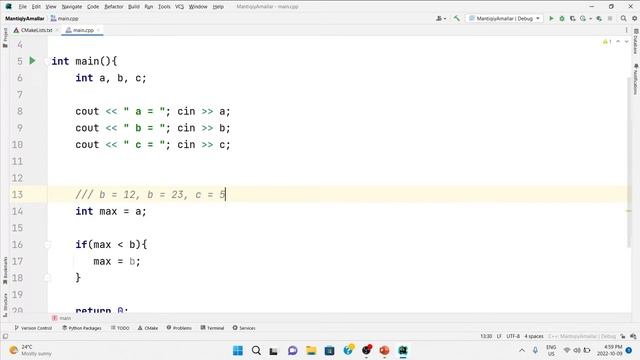Open the Problems tool window
Screen dimensions: 640x360
pyautogui.click(x=179, y=328)
